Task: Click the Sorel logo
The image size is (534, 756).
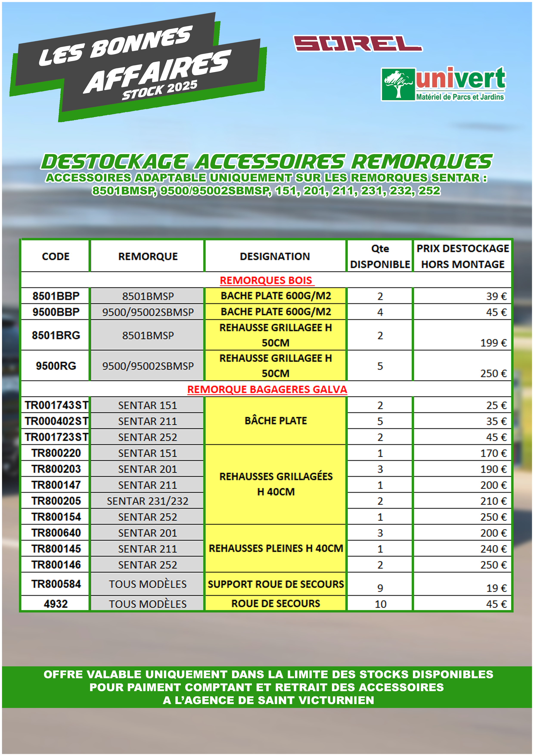Action: (358, 44)
